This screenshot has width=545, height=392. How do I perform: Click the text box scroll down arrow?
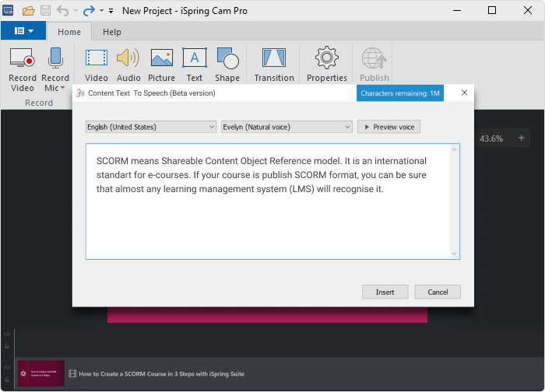tap(454, 254)
